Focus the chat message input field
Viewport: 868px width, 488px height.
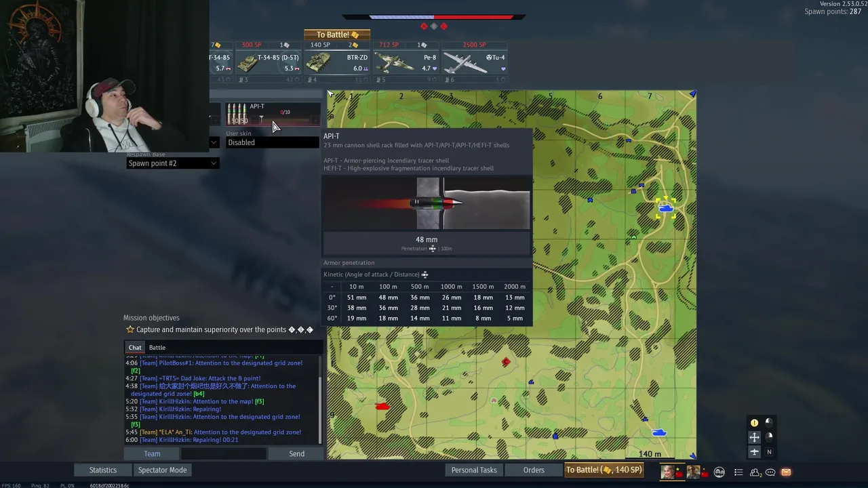tap(223, 454)
